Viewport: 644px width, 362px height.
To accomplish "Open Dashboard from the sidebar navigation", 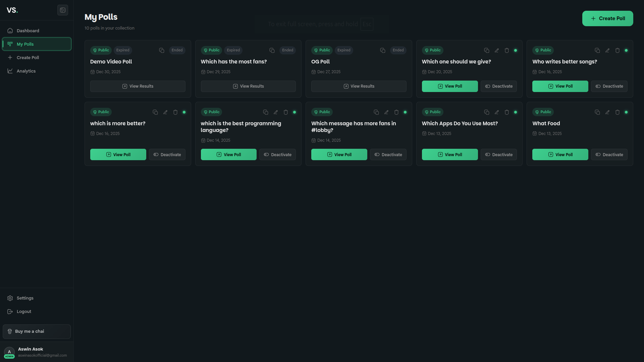I will coord(28,31).
